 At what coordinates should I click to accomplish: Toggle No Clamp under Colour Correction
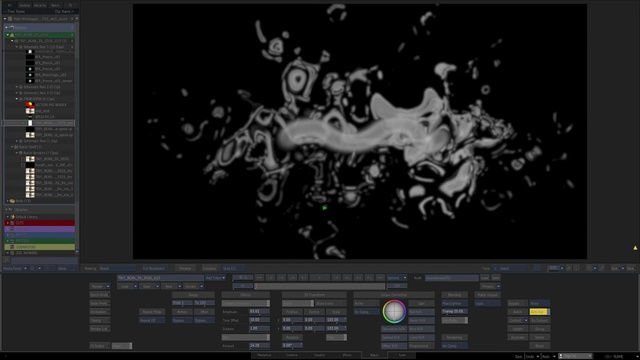(x=366, y=312)
